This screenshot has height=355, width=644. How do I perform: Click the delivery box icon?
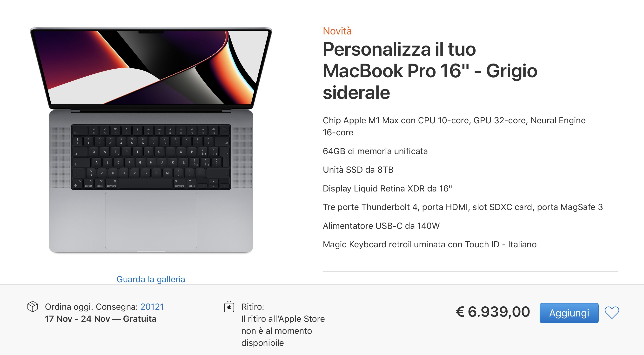point(33,307)
